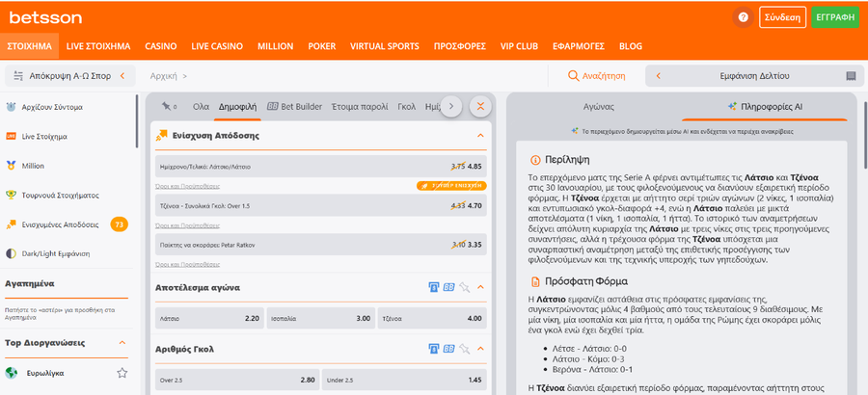Open Τουρνουά Στοιχήματος in sidebar
868x395 pixels.
(x=61, y=196)
